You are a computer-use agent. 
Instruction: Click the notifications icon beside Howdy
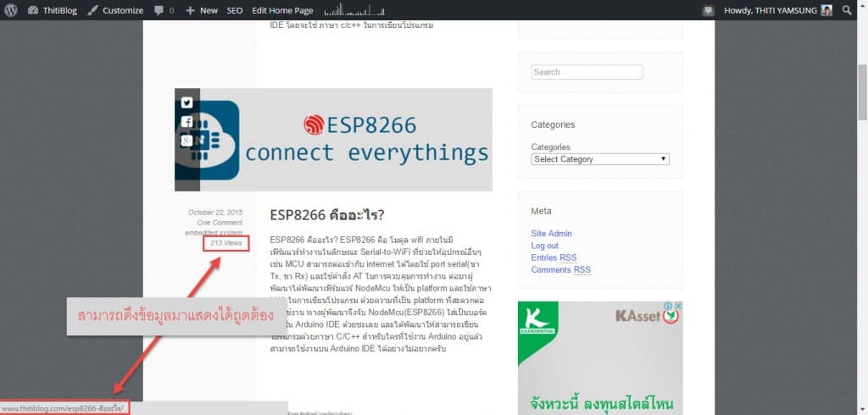point(709,10)
